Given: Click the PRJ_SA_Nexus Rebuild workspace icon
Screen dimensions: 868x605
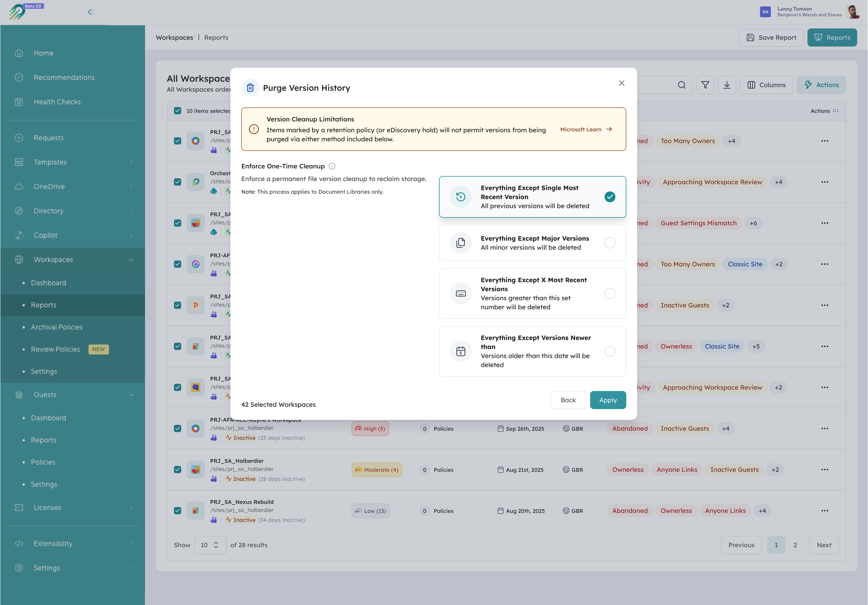Looking at the screenshot, I should (195, 511).
